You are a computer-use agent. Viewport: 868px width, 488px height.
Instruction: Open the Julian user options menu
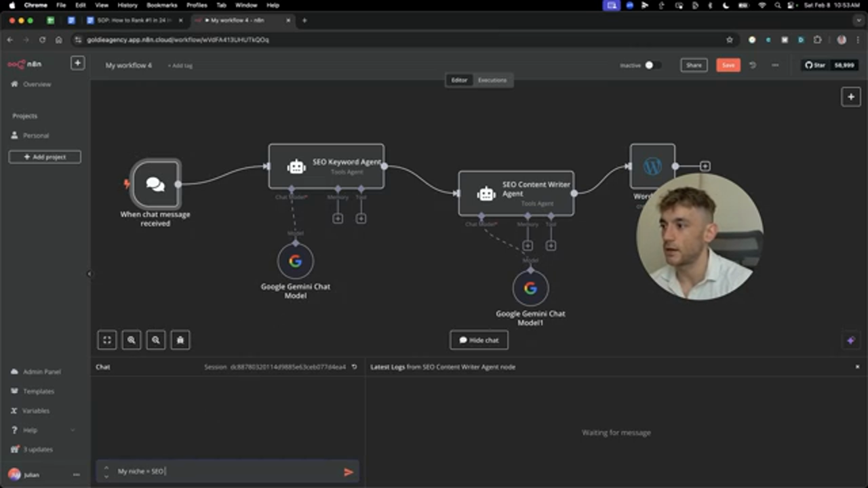pos(76,475)
